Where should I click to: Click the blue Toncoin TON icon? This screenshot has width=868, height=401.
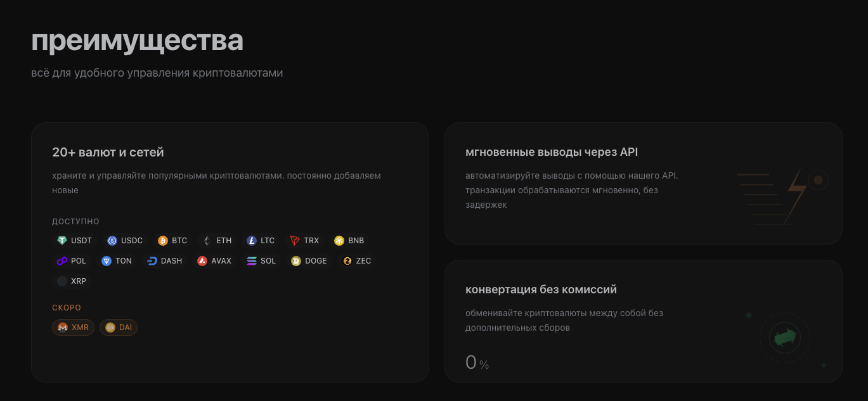(x=107, y=261)
